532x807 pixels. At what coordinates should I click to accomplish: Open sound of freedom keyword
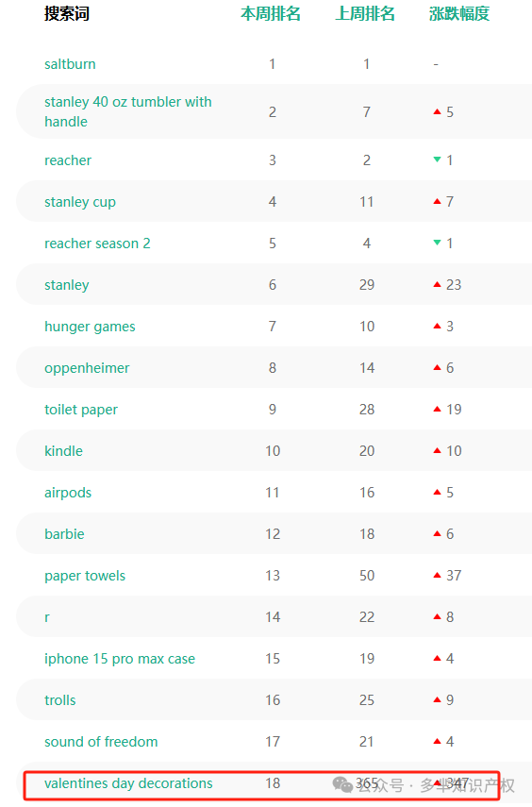(x=101, y=742)
